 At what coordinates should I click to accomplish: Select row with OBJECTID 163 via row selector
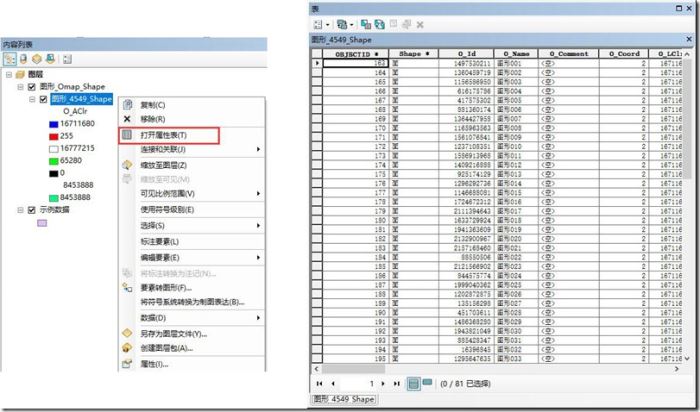[317, 63]
